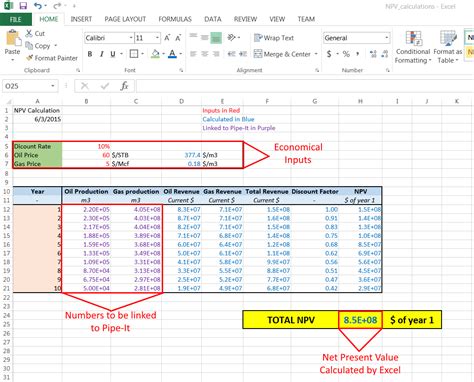Save the workbook with the floppy icon

(23, 6)
